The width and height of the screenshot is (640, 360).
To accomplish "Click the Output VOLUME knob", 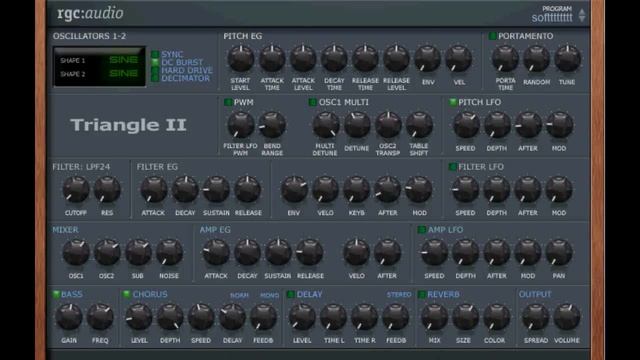I will [567, 317].
